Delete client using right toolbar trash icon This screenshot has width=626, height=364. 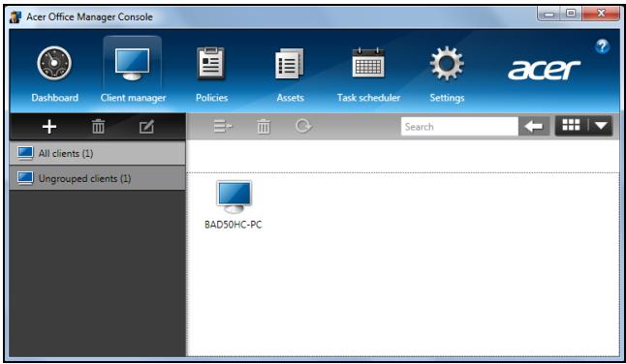point(264,127)
